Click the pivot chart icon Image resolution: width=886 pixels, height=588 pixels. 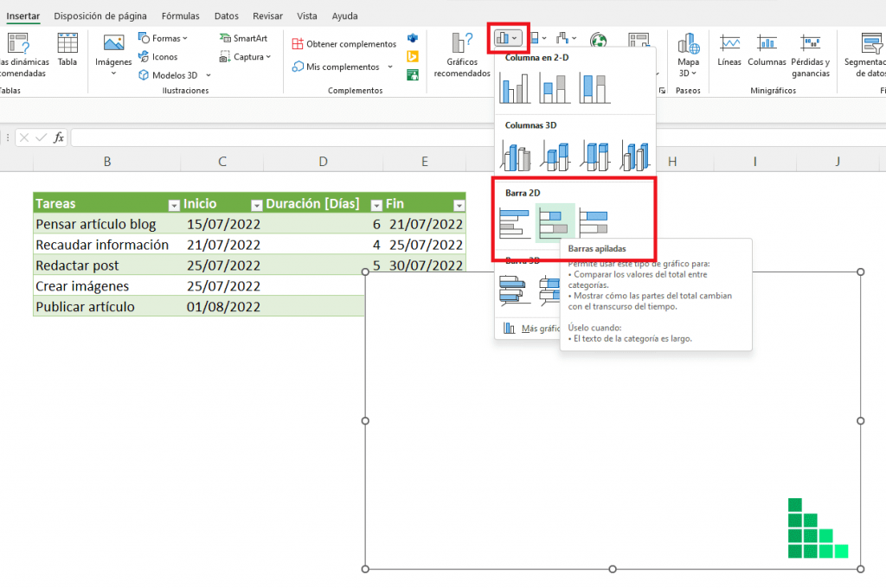point(639,40)
